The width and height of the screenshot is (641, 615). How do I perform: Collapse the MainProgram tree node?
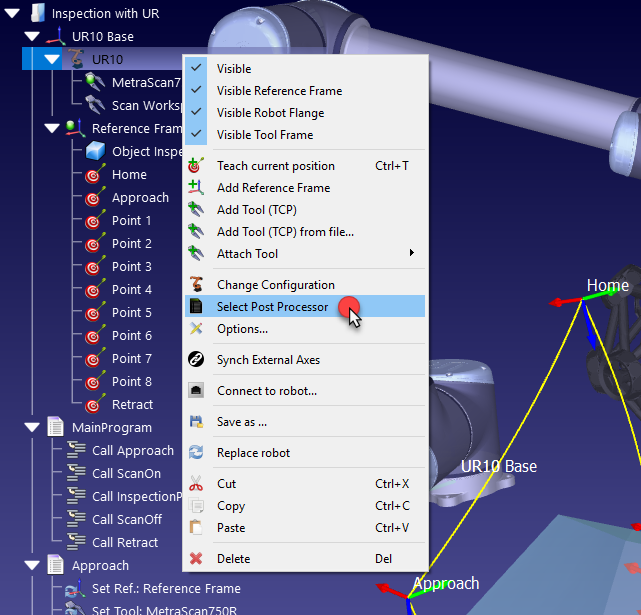pos(31,428)
